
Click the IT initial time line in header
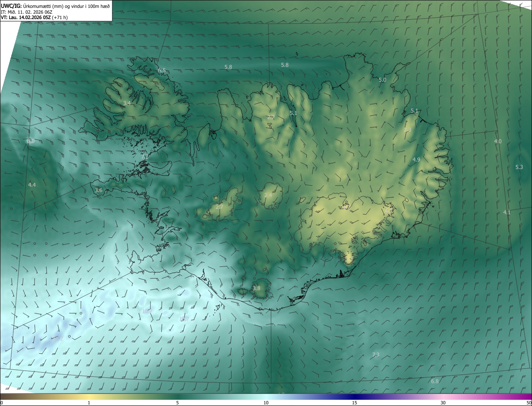click(27, 12)
